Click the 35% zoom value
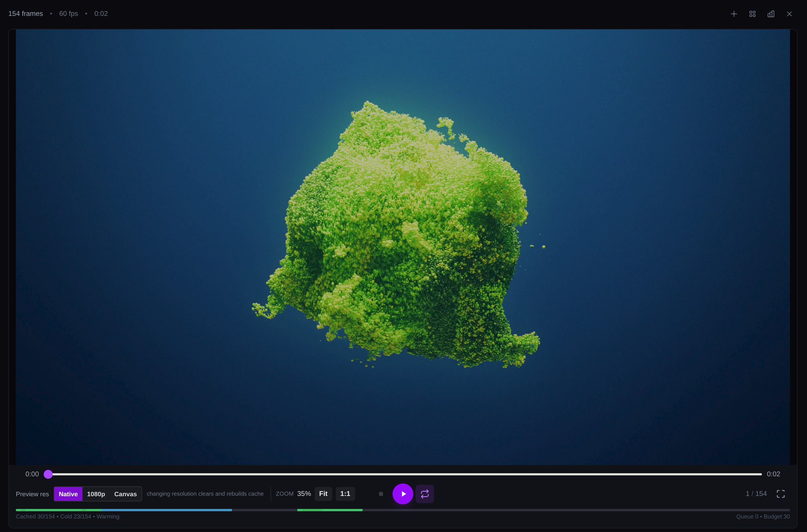807x532 pixels. pos(304,494)
